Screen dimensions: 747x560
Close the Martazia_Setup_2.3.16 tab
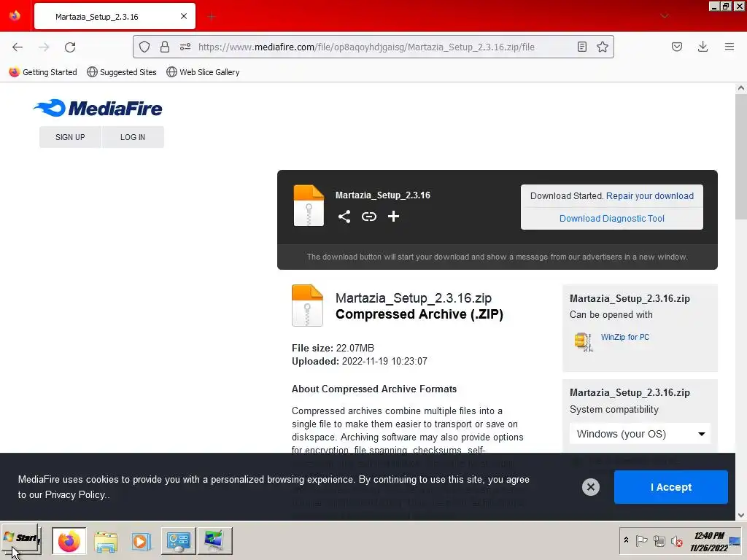click(184, 16)
